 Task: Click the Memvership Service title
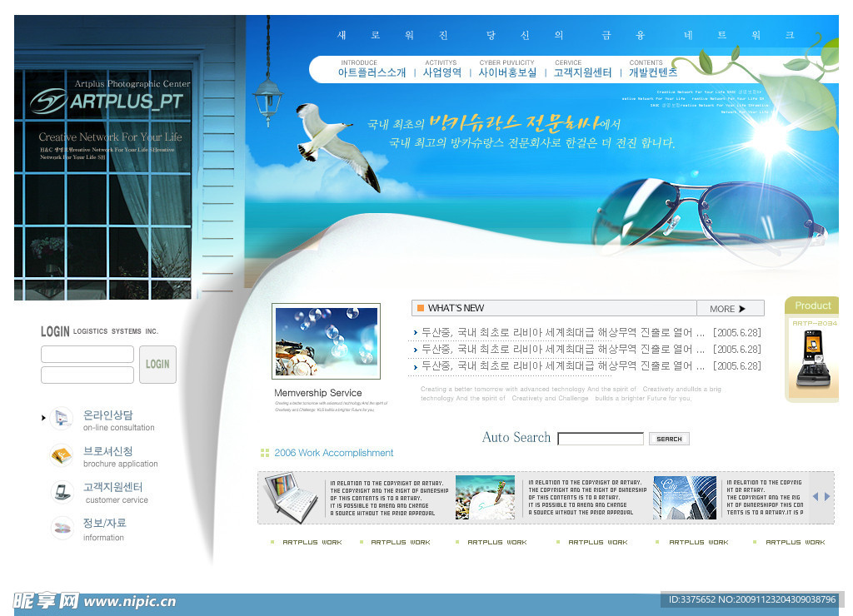click(x=317, y=393)
